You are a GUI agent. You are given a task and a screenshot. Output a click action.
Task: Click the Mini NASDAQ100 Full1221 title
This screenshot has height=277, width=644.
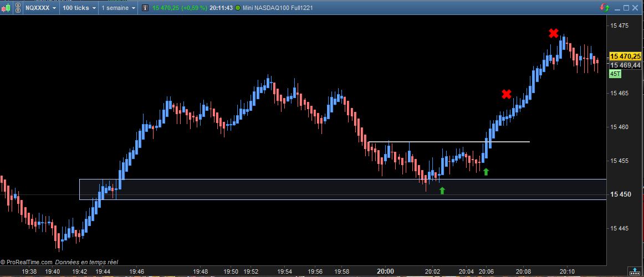(x=277, y=8)
